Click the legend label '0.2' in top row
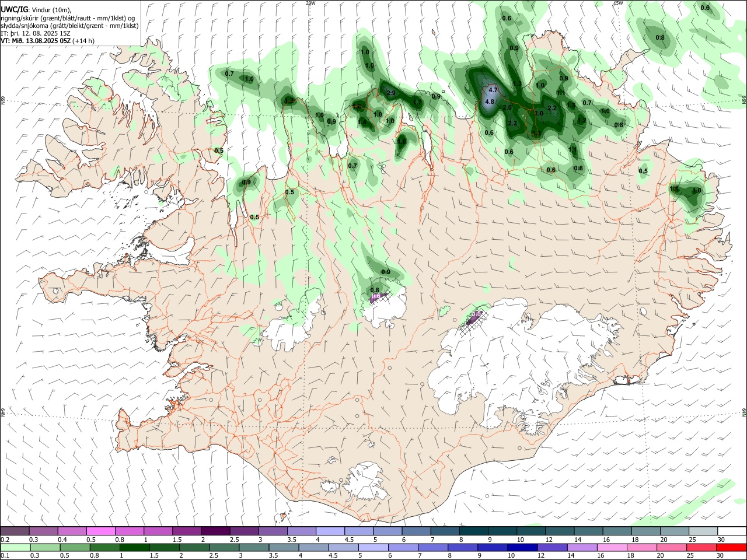The width and height of the screenshot is (747, 560). pyautogui.click(x=5, y=540)
